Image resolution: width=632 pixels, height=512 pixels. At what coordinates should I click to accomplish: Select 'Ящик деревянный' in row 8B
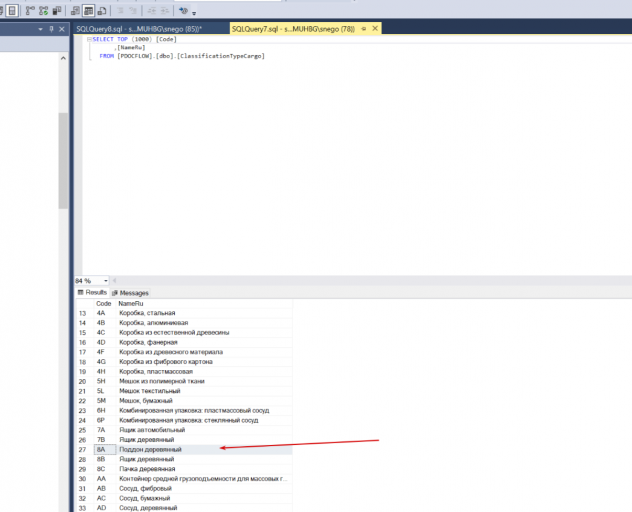204,459
